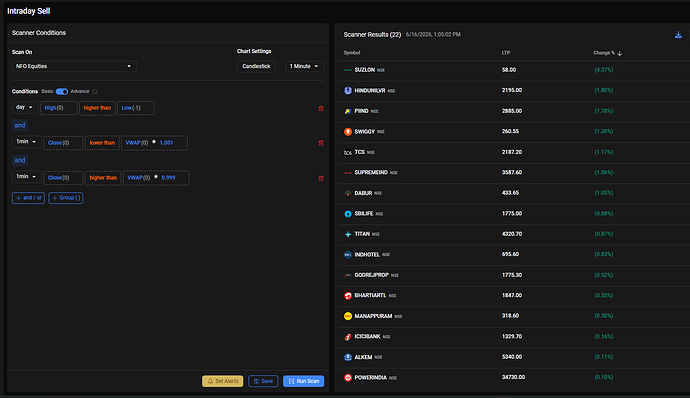Download scanner results with the download icon
The width and height of the screenshot is (690, 398).
pyautogui.click(x=678, y=34)
